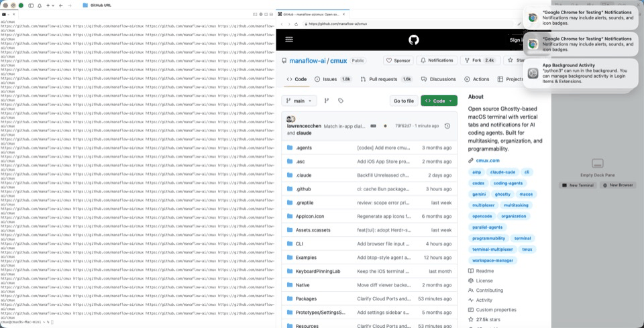Screen dimensions: 644x328
Task: Open the .github folder
Action: tap(303, 189)
